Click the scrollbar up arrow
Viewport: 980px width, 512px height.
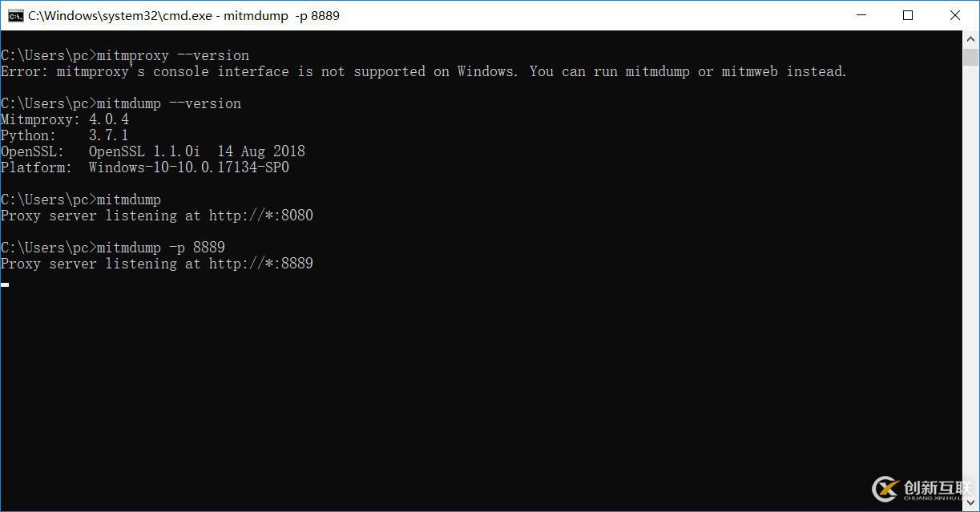(x=970, y=38)
